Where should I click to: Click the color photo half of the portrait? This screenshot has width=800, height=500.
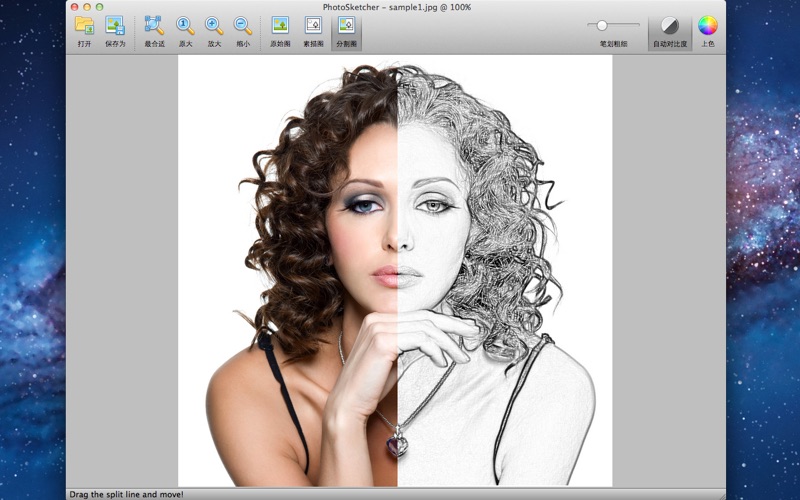(300, 250)
